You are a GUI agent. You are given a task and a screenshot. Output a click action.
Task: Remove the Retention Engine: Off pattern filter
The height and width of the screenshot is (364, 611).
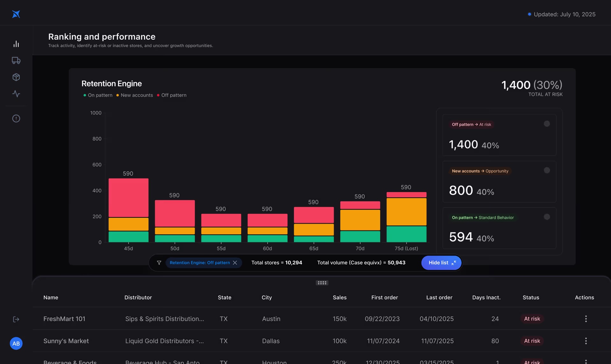(x=235, y=262)
